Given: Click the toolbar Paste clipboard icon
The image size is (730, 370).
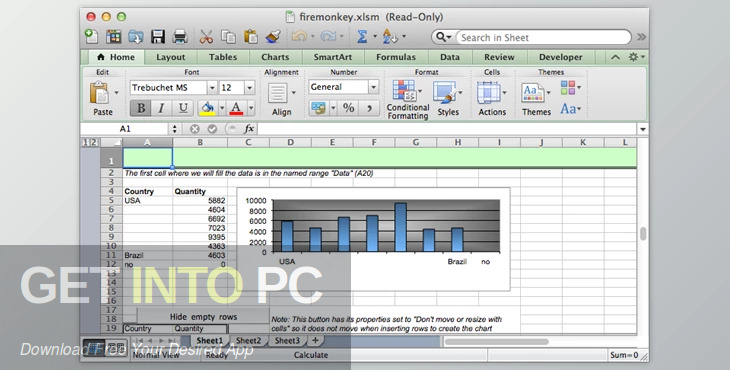Looking at the screenshot, I should [x=250, y=37].
